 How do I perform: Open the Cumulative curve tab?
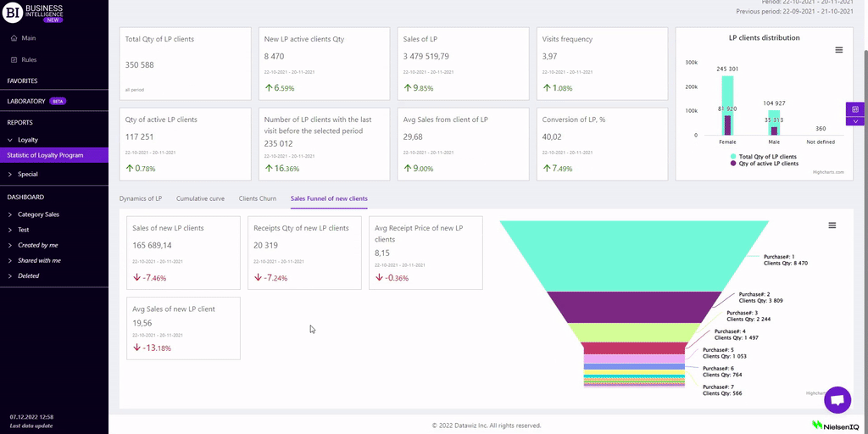pos(200,198)
